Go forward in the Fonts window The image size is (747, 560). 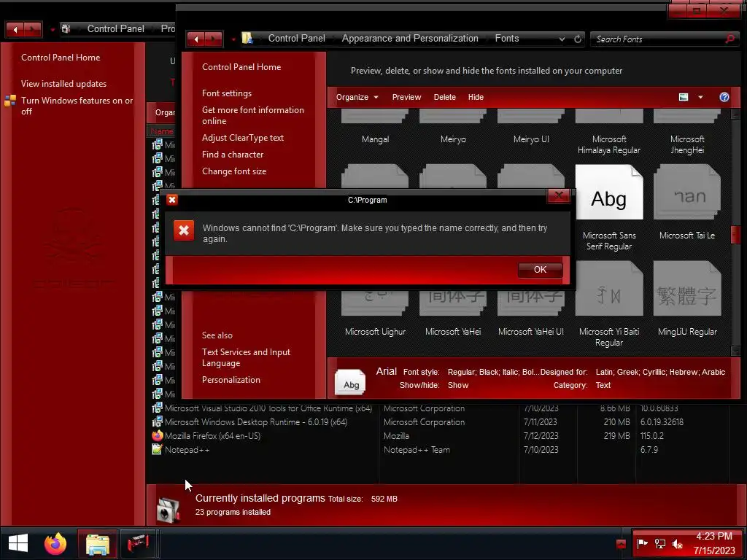[213, 39]
